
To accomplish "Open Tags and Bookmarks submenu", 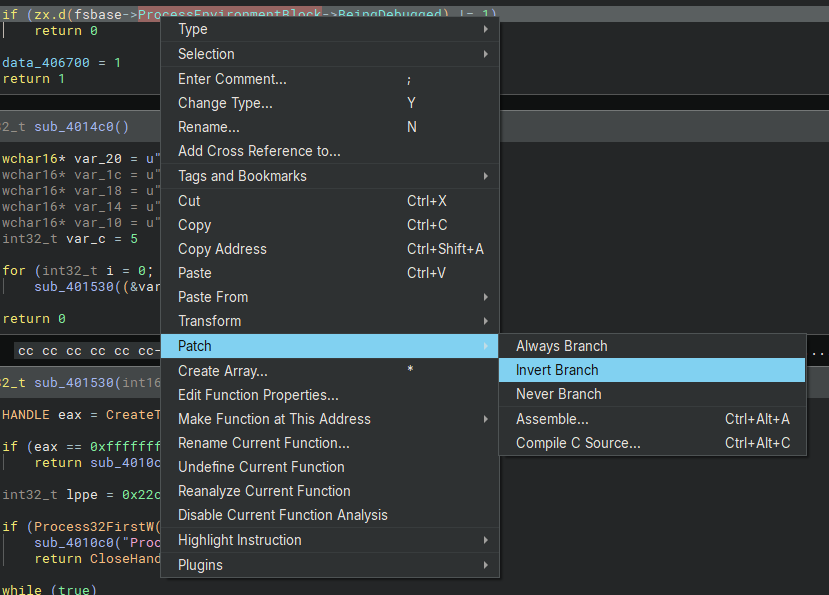I will point(329,176).
